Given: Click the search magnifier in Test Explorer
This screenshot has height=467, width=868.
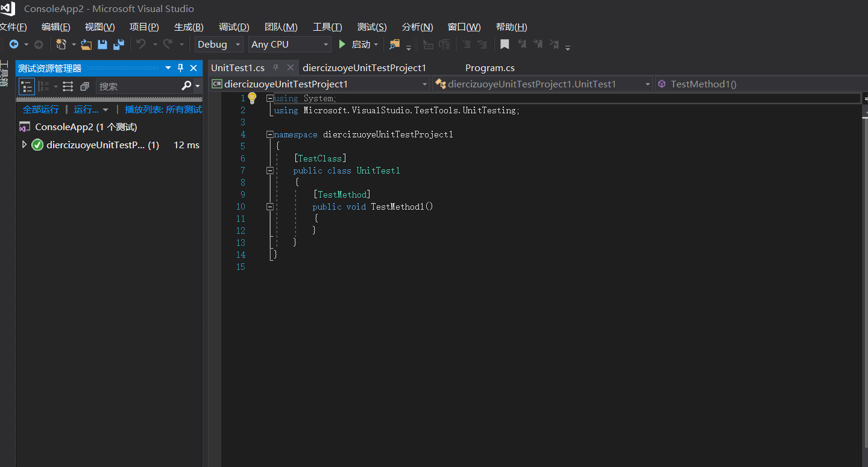Looking at the screenshot, I should [x=187, y=86].
